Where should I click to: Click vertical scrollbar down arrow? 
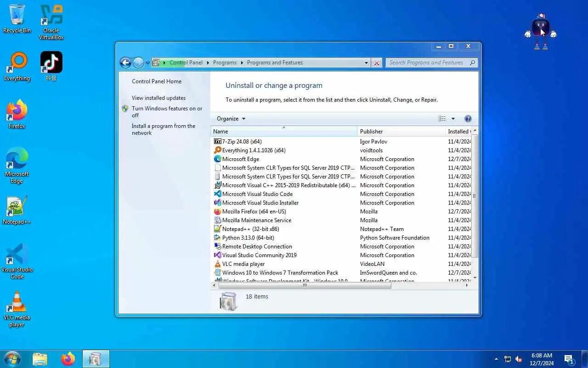click(x=475, y=278)
